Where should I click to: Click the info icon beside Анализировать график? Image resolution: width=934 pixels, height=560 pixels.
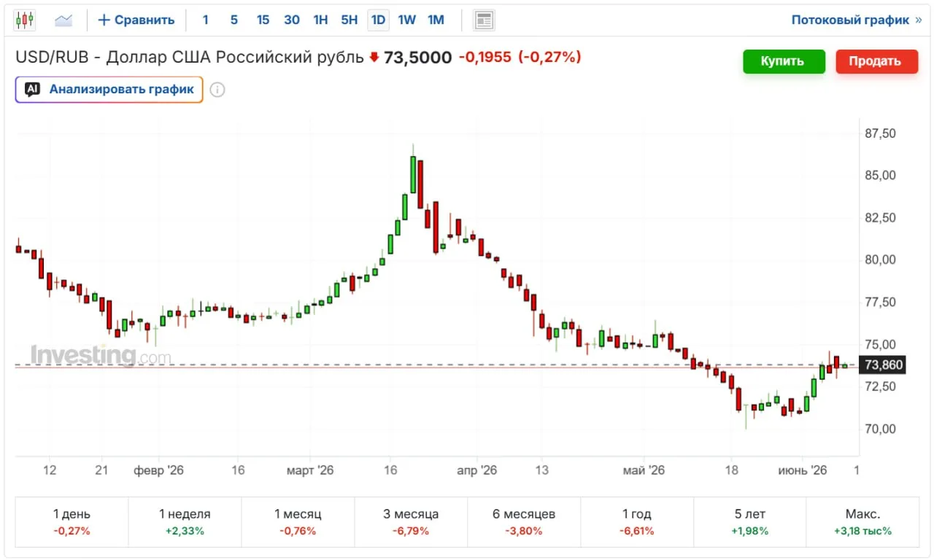pyautogui.click(x=217, y=90)
